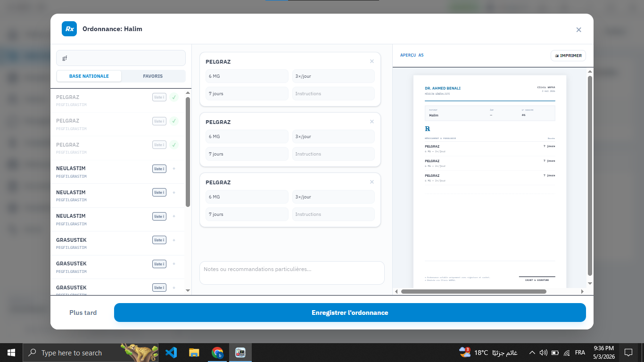Viewport: 644px width, 362px height.
Task: Click the liste i badge on the first PELGRAZ row
Action: (x=159, y=98)
